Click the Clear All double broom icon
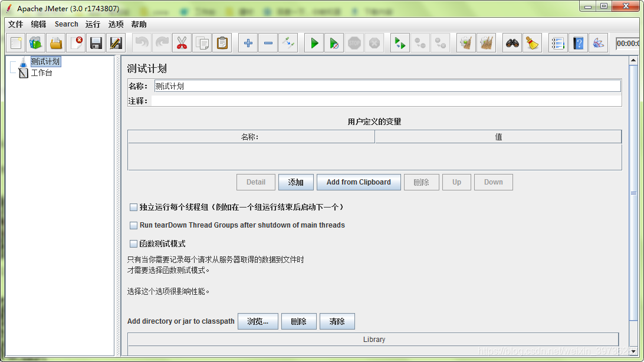This screenshot has height=362, width=644. click(487, 43)
